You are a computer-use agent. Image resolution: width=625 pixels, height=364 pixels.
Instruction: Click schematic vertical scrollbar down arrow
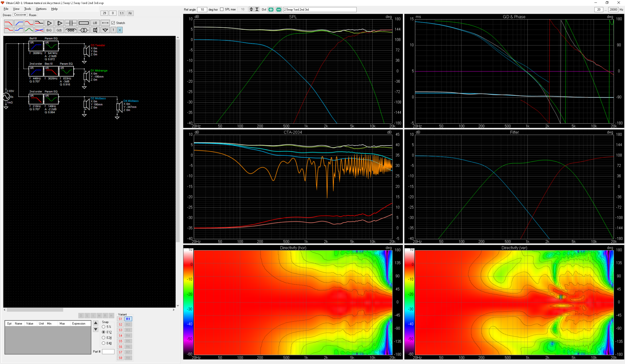[x=178, y=305]
